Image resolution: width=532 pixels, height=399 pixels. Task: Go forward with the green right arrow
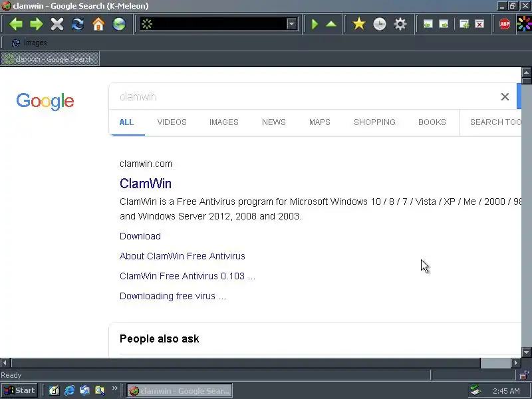pos(37,24)
